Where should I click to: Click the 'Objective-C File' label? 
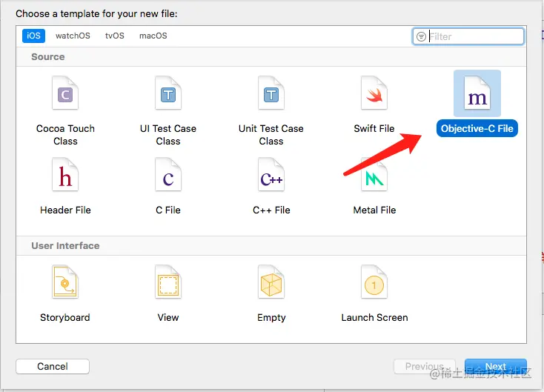tap(477, 128)
